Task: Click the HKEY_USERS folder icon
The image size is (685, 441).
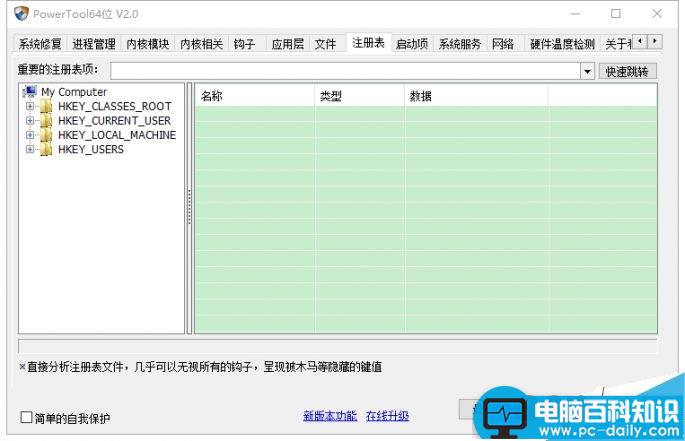Action: tap(46, 149)
